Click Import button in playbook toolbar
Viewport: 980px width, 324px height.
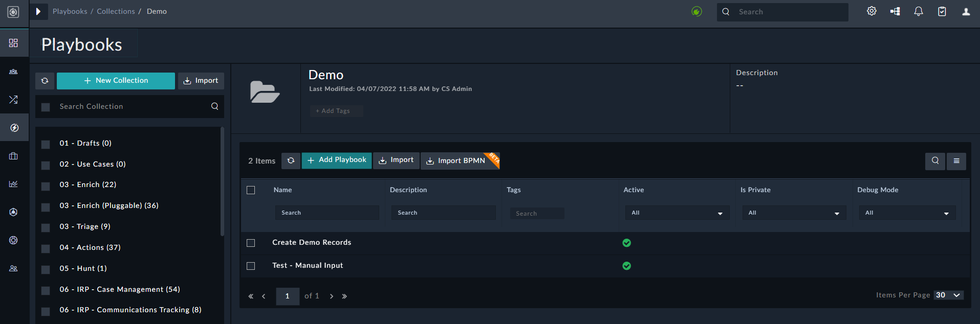[x=396, y=160]
